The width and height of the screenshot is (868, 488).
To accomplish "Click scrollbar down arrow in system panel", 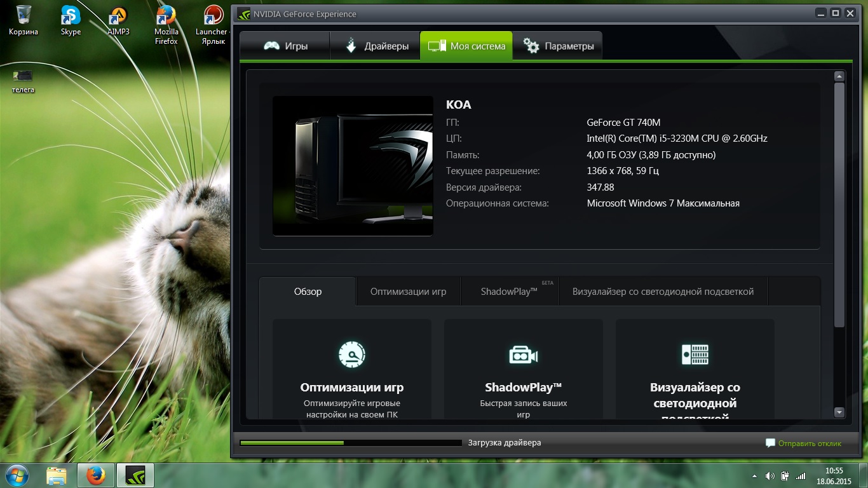I will coord(839,412).
